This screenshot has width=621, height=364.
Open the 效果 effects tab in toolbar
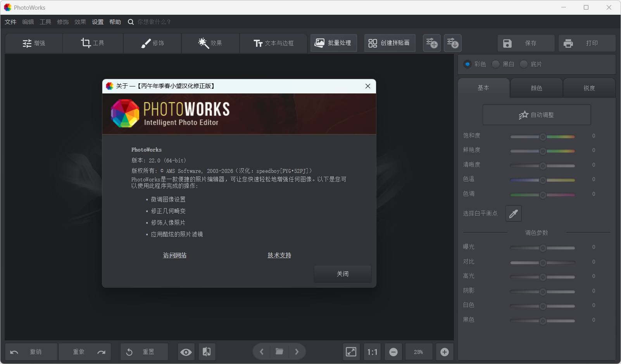[210, 43]
